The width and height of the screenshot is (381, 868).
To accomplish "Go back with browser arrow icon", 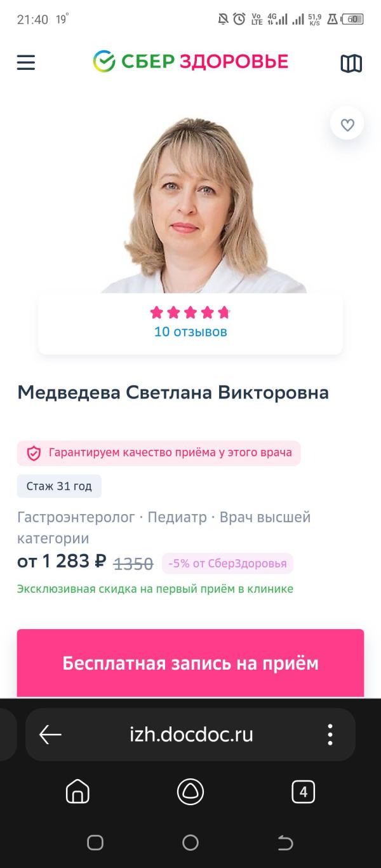I will coord(50,735).
